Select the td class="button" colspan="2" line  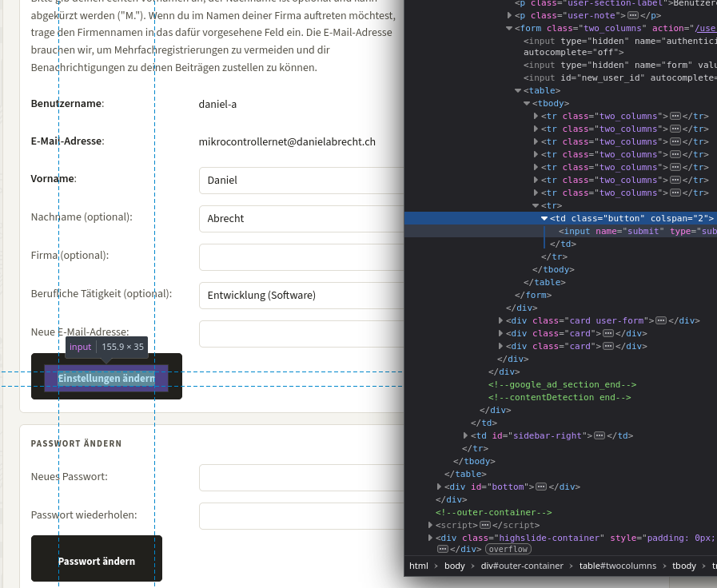click(560, 218)
